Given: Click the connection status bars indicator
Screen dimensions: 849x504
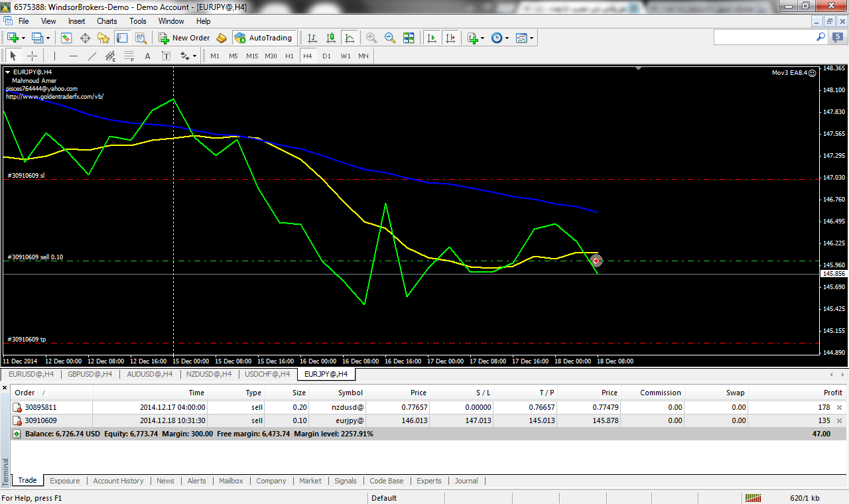Looking at the screenshot, I should [x=753, y=498].
